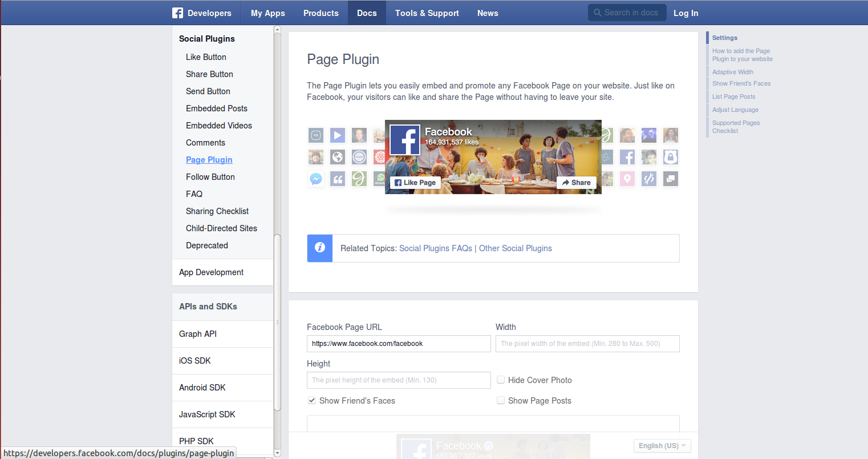
Task: Click the large Facebook profile picture
Action: [x=405, y=140]
